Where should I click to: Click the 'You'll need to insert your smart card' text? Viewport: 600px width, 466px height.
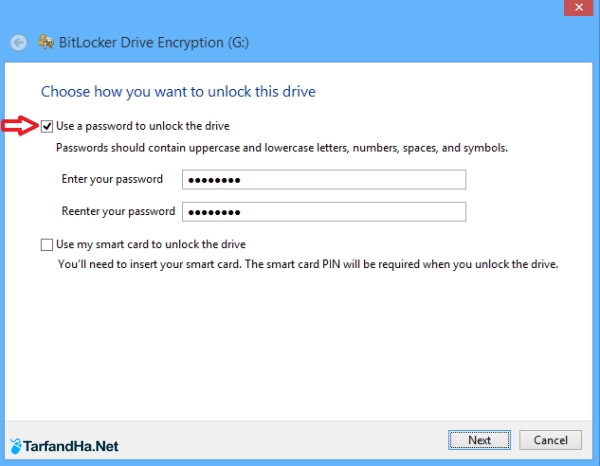tap(308, 264)
